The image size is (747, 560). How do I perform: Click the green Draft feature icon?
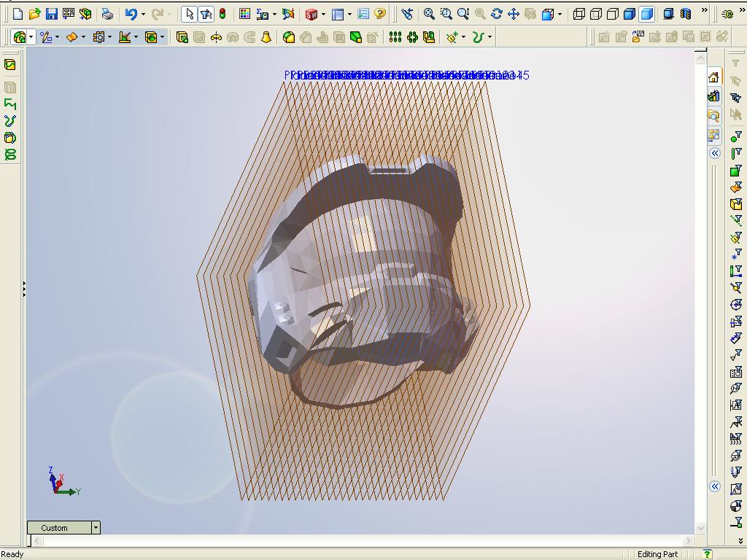coord(356,37)
